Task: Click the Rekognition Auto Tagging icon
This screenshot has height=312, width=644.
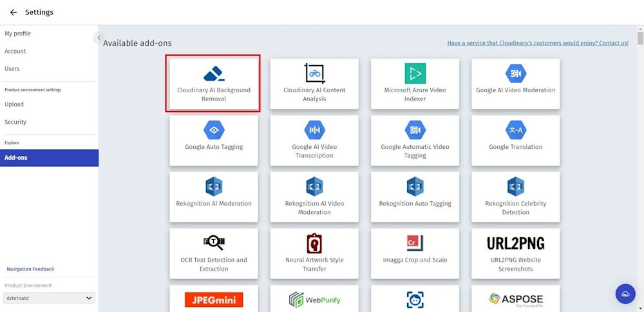Action: pyautogui.click(x=415, y=187)
